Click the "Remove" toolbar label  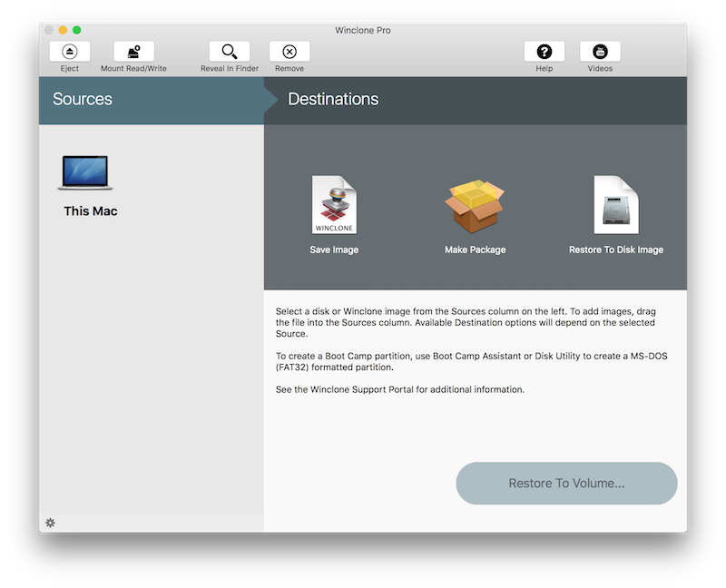click(289, 69)
